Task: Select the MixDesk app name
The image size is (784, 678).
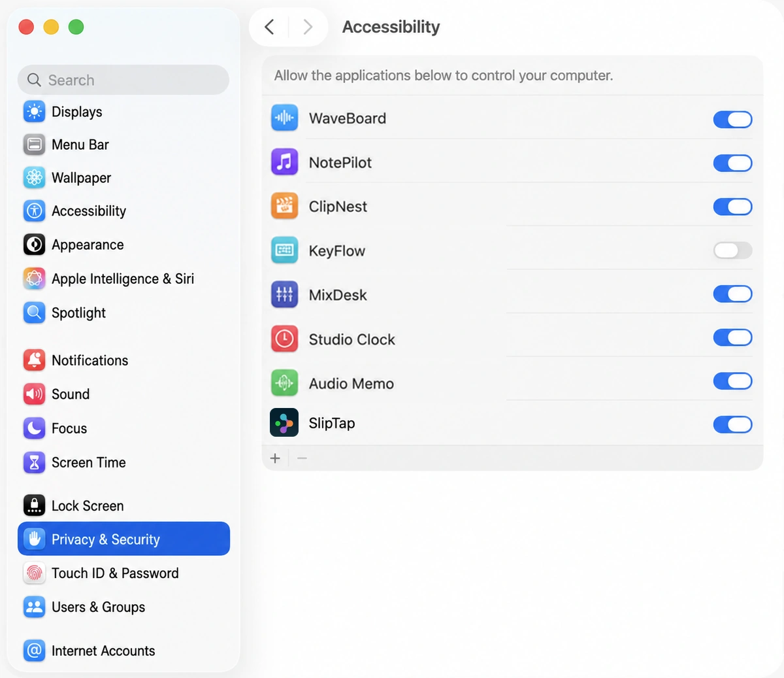Action: pos(338,295)
